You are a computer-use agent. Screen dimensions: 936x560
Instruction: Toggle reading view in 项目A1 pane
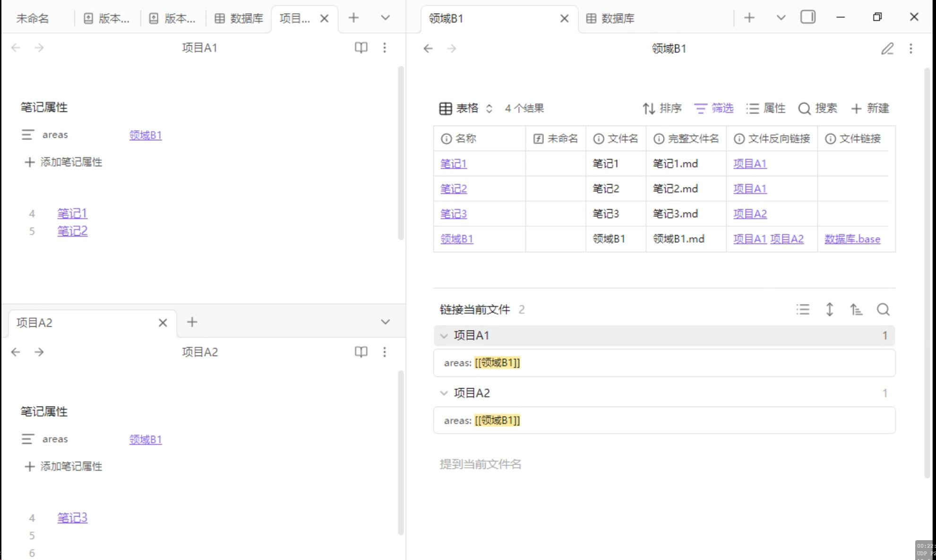[x=361, y=48]
